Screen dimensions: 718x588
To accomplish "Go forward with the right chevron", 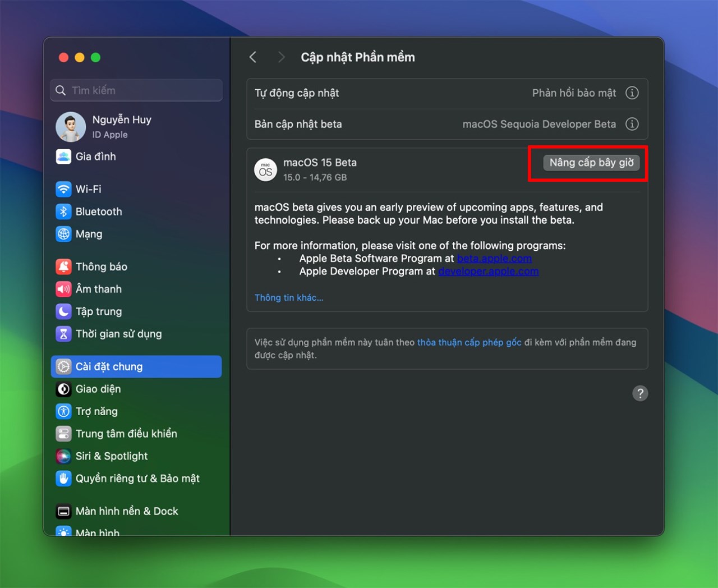I will [x=281, y=57].
